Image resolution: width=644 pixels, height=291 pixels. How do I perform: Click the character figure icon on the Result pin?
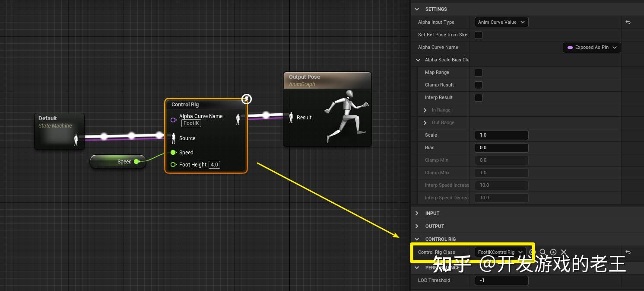[291, 117]
